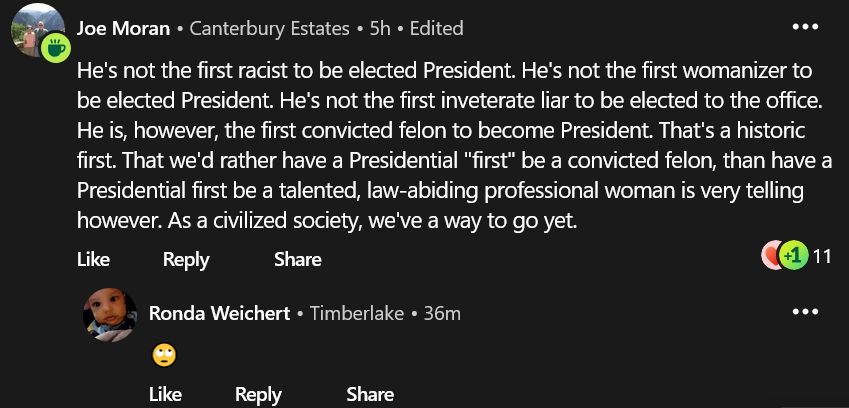The image size is (849, 408).
Task: Click the heart reaction icon on Joe's comment
Action: point(772,256)
